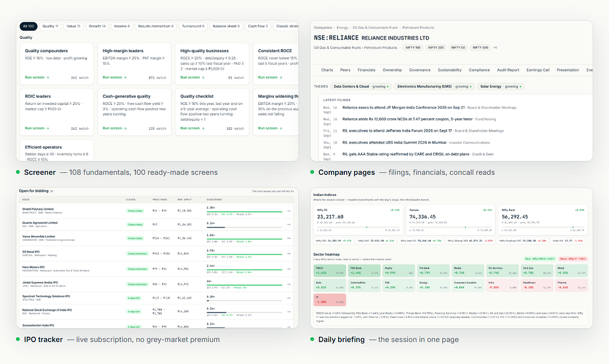Filter screens by Growth 14
609x364 pixels.
pyautogui.click(x=97, y=26)
